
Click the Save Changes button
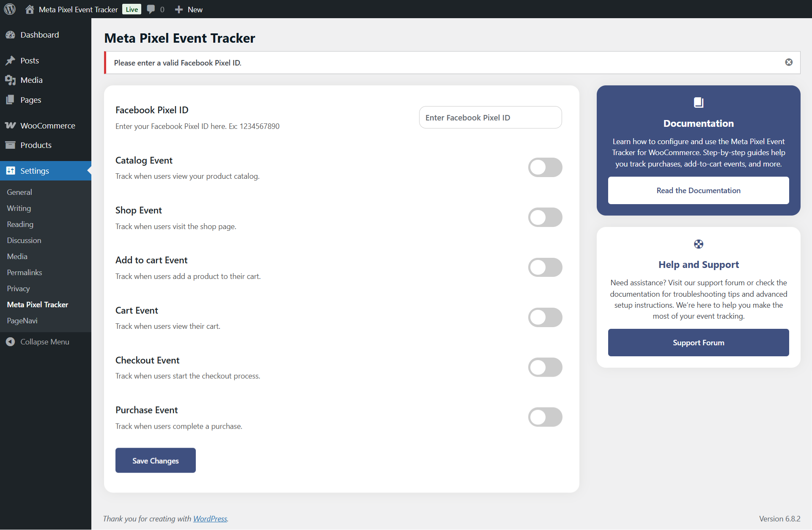coord(156,460)
